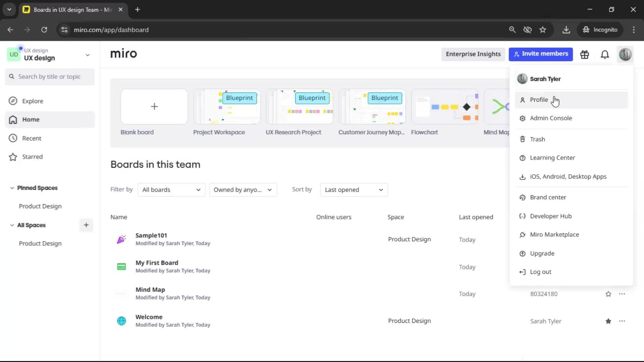Open more options for Mind Map board
644x362 pixels.
coord(622,294)
